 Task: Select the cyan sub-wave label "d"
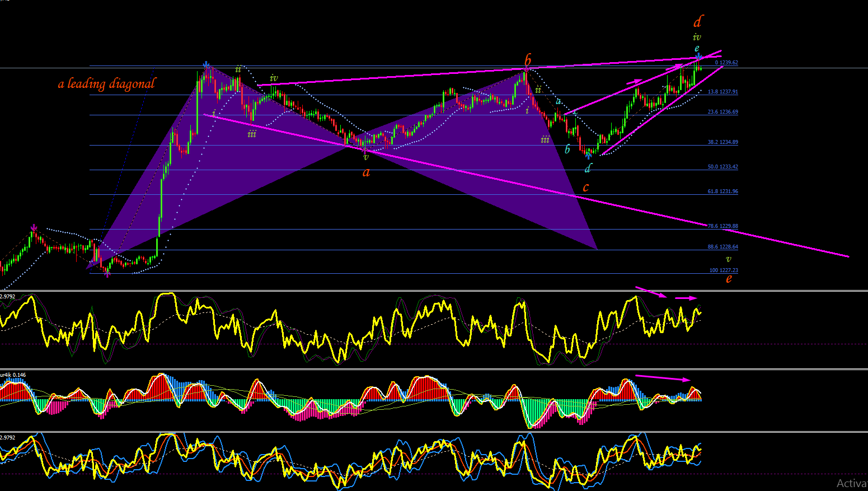coord(588,167)
